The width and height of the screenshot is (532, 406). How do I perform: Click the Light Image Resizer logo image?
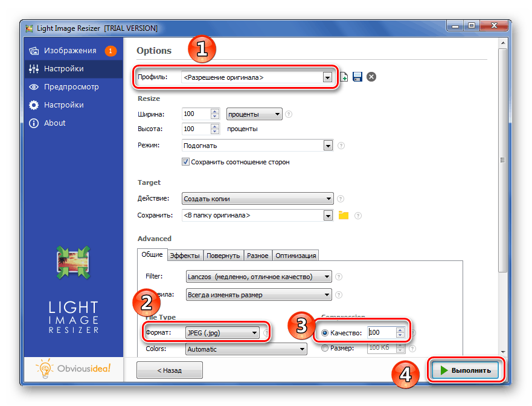(x=73, y=262)
